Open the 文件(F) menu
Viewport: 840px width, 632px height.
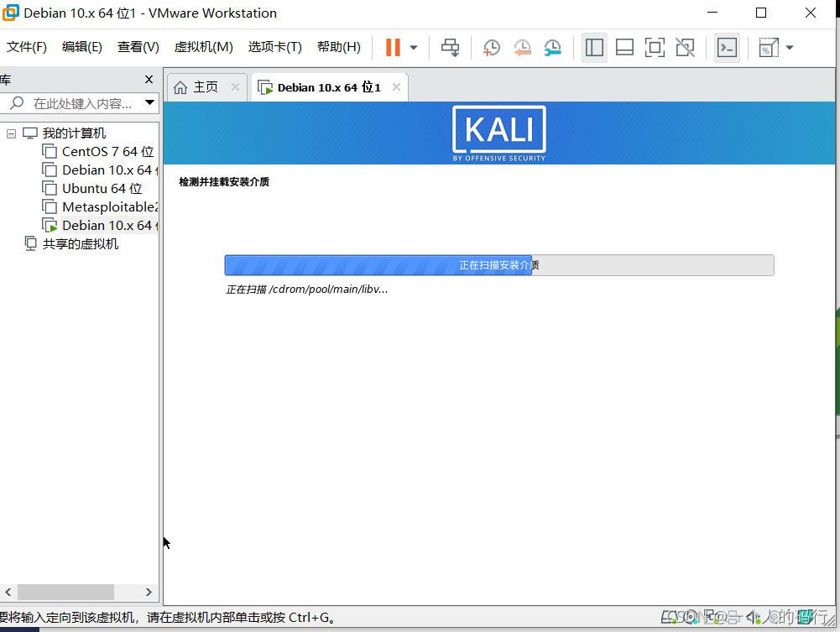pyautogui.click(x=26, y=47)
